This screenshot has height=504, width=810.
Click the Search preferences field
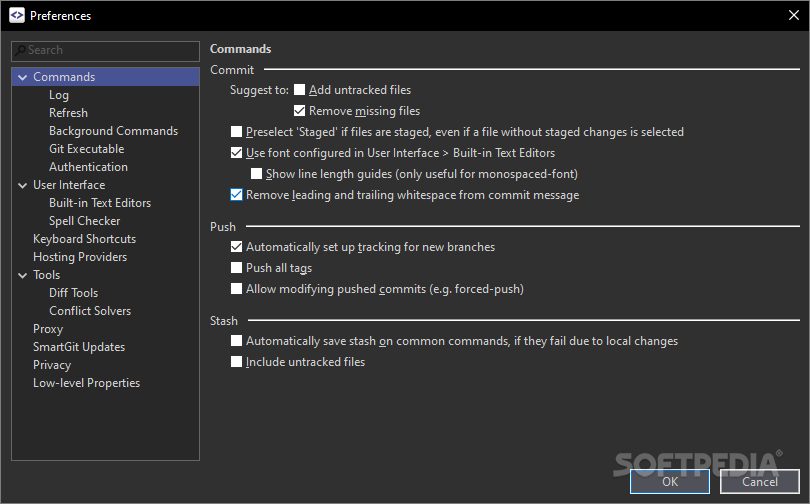tap(105, 51)
